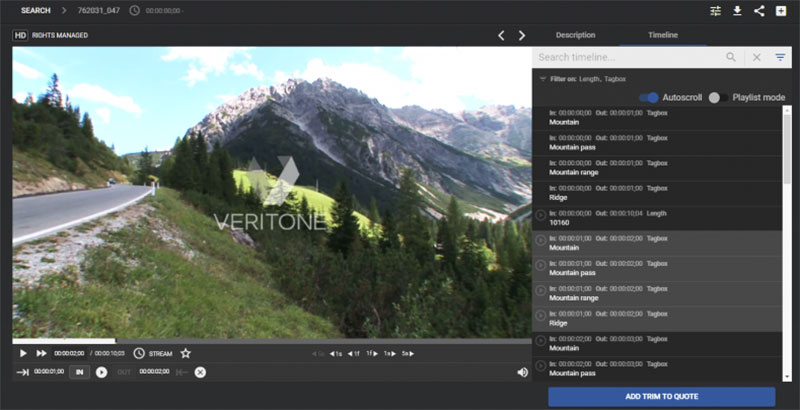The image size is (800, 410).
Task: Click the current time 00:00:02;00 beside fast-forward
Action: tap(69, 353)
